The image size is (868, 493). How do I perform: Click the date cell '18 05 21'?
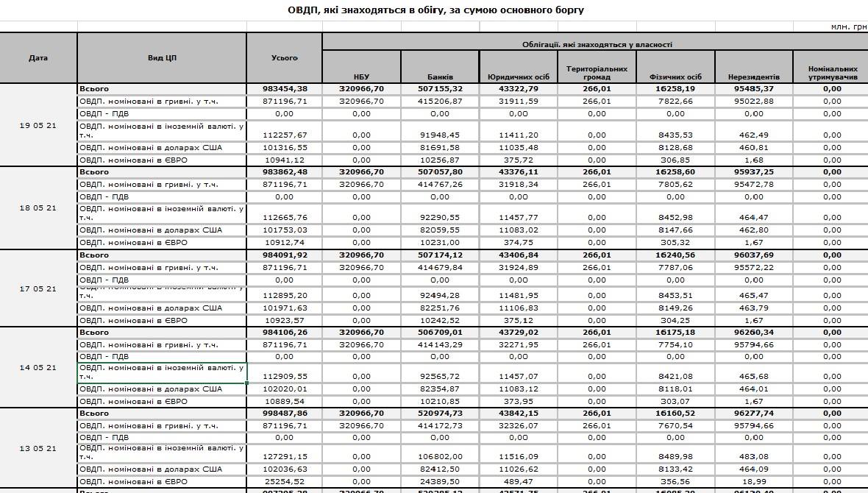click(x=38, y=208)
